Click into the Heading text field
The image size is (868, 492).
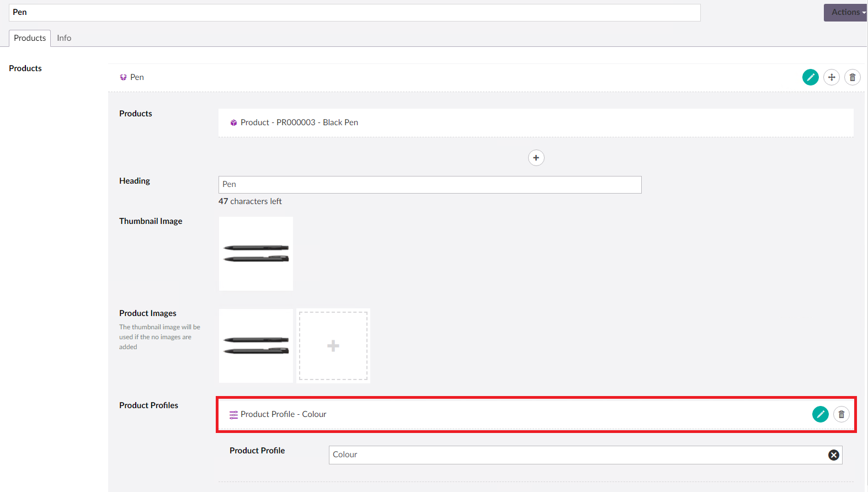tap(429, 185)
